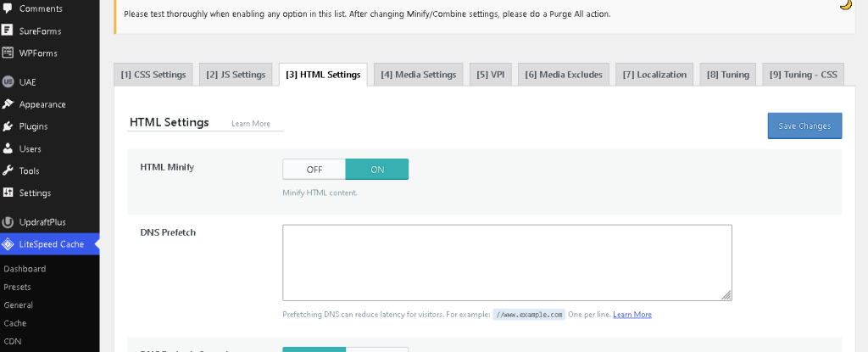Grab the DNS Prefetch textarea resize handle
The image size is (868, 352).
(726, 295)
